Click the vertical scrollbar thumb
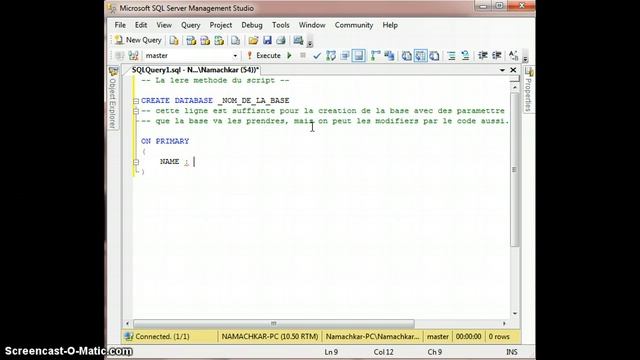This screenshot has height=360, width=640. pos(515,170)
